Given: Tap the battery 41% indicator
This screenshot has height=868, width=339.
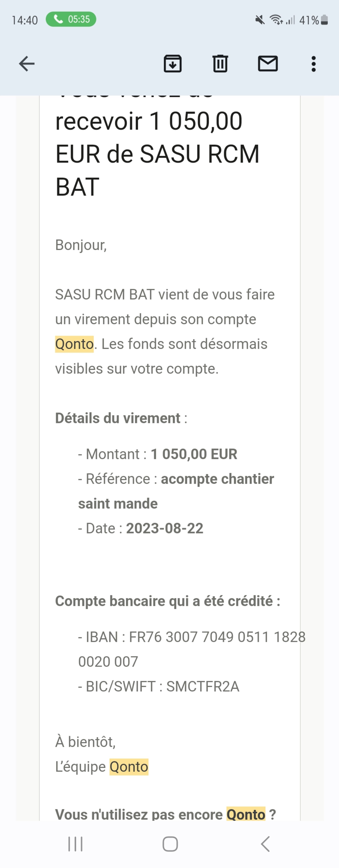Looking at the screenshot, I should pyautogui.click(x=314, y=20).
